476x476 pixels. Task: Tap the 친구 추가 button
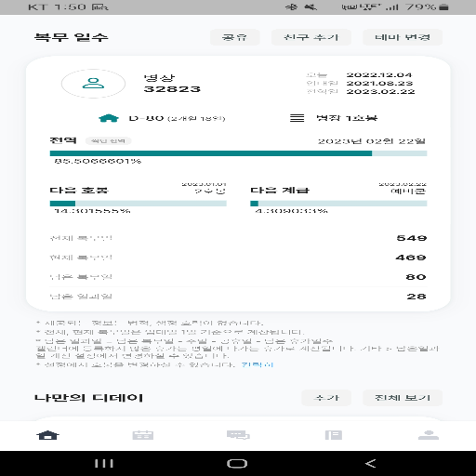pyautogui.click(x=311, y=37)
